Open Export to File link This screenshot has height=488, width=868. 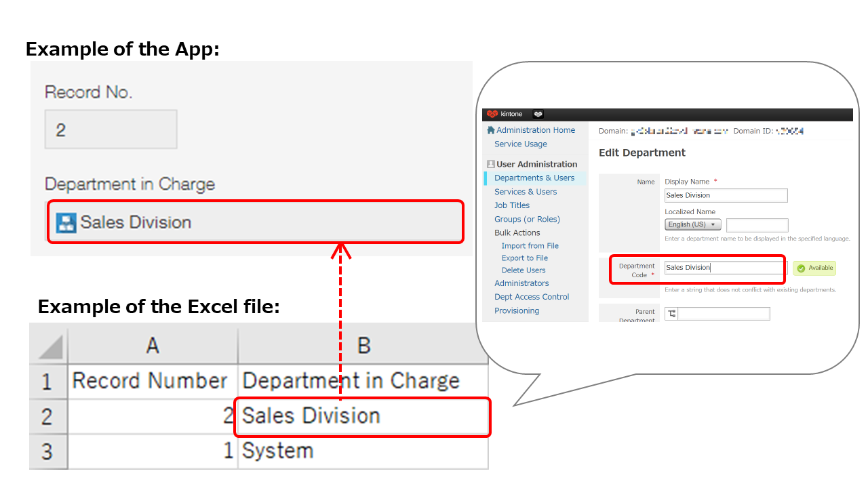click(x=525, y=258)
